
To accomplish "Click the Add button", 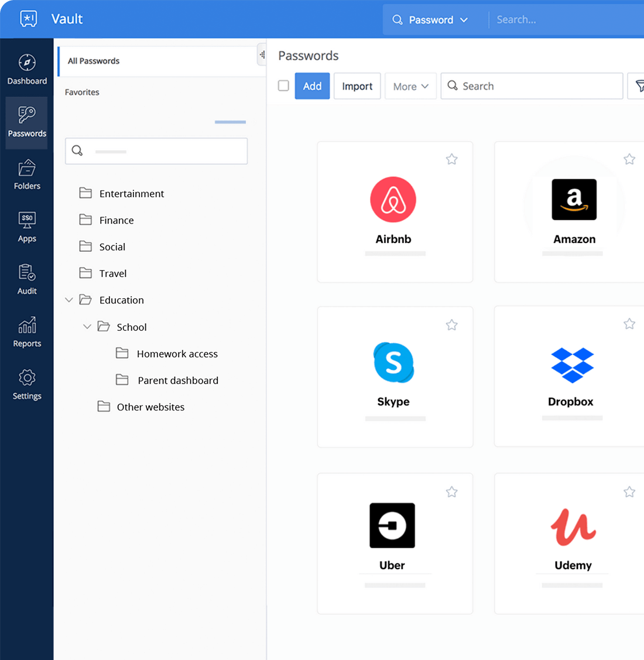I will click(312, 86).
